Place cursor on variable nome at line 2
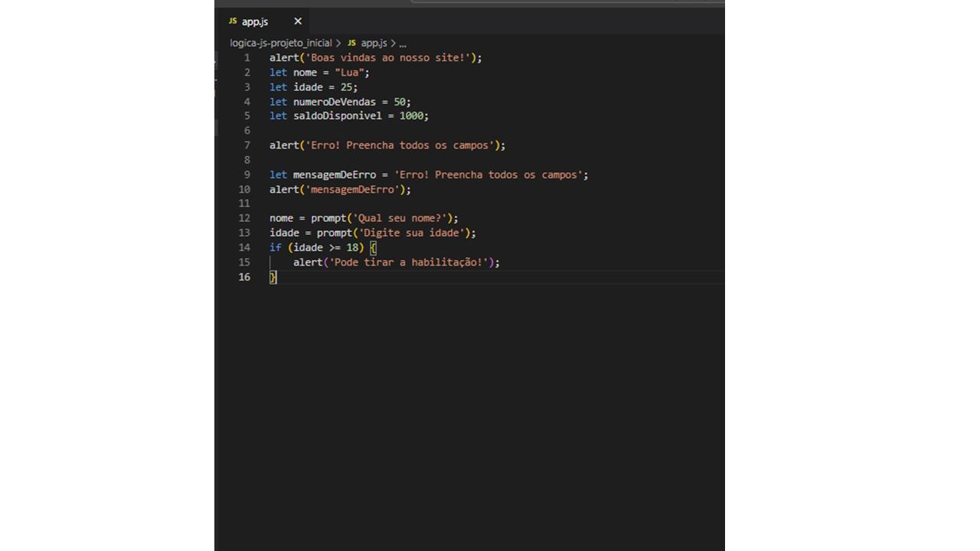The image size is (980, 551). pos(305,73)
